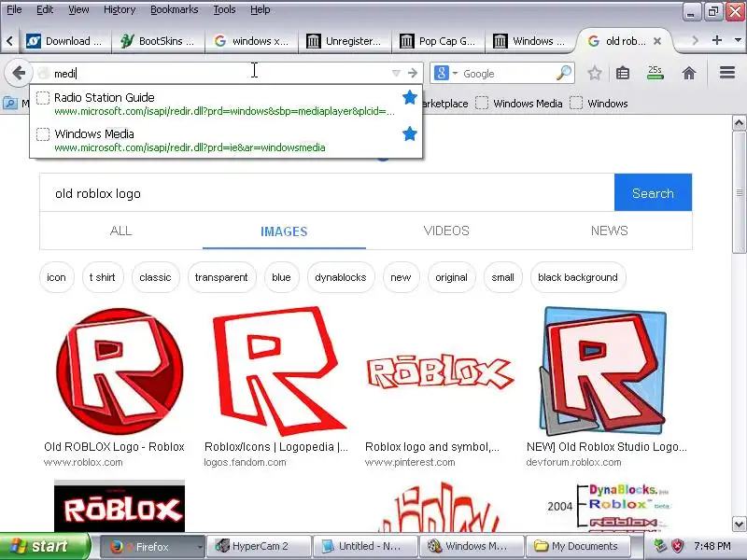
Task: Switch to ALL results tab
Action: (121, 231)
